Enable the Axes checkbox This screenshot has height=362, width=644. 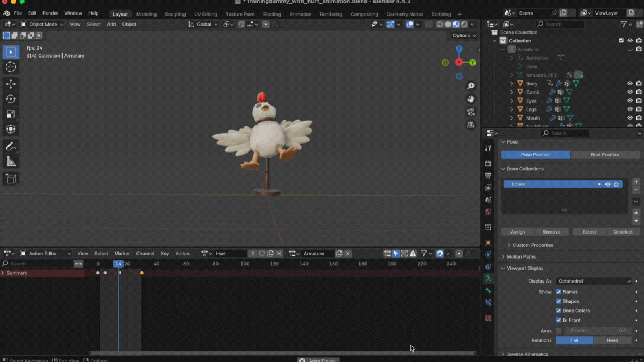coord(558,331)
